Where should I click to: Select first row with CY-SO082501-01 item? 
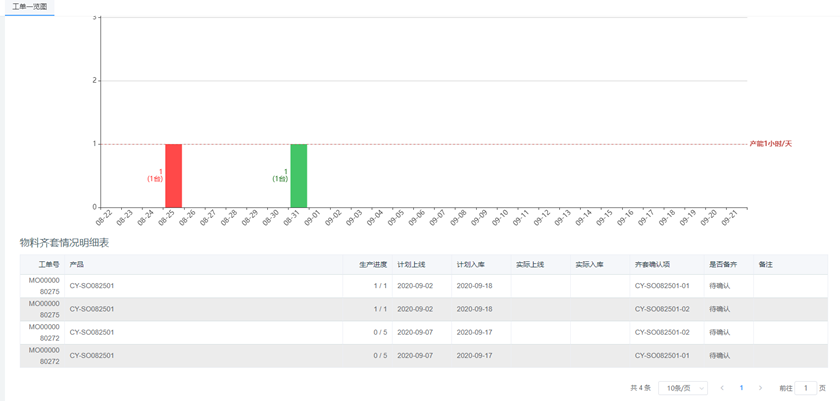click(400, 286)
